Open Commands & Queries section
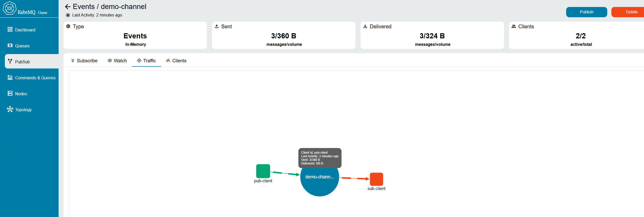The width and height of the screenshot is (644, 217). point(35,78)
